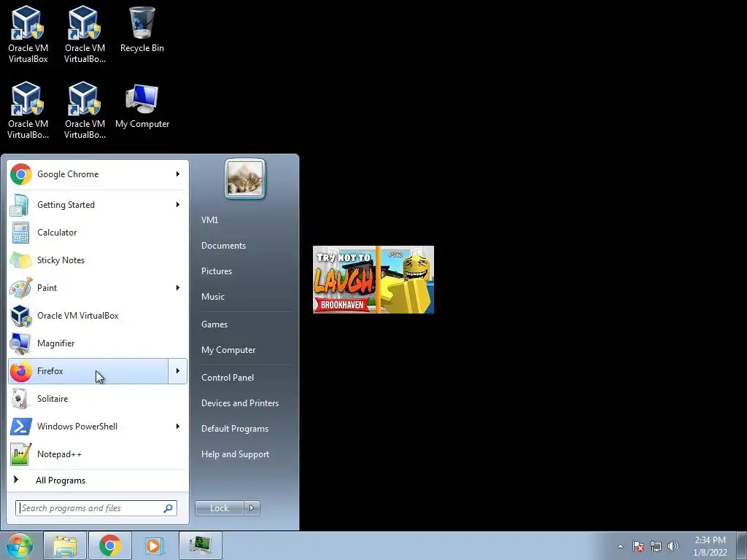Click the volume speaker tray icon
Screen dimensions: 747x560
tap(673, 546)
